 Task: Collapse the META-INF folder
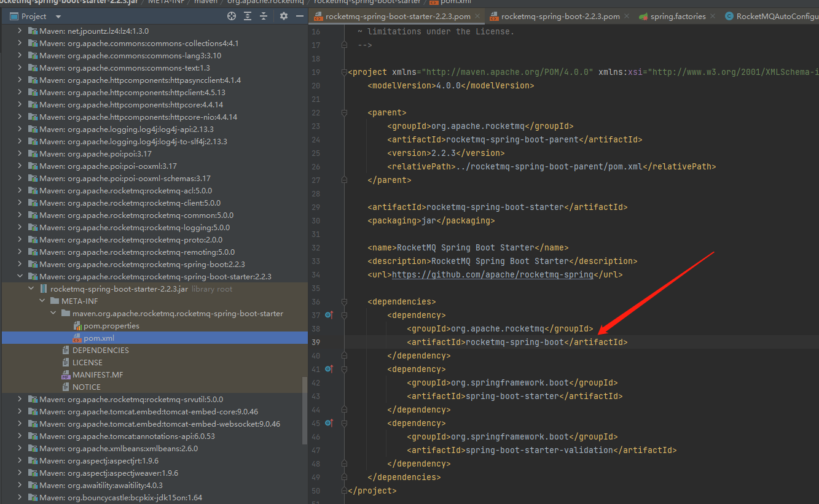click(x=42, y=301)
